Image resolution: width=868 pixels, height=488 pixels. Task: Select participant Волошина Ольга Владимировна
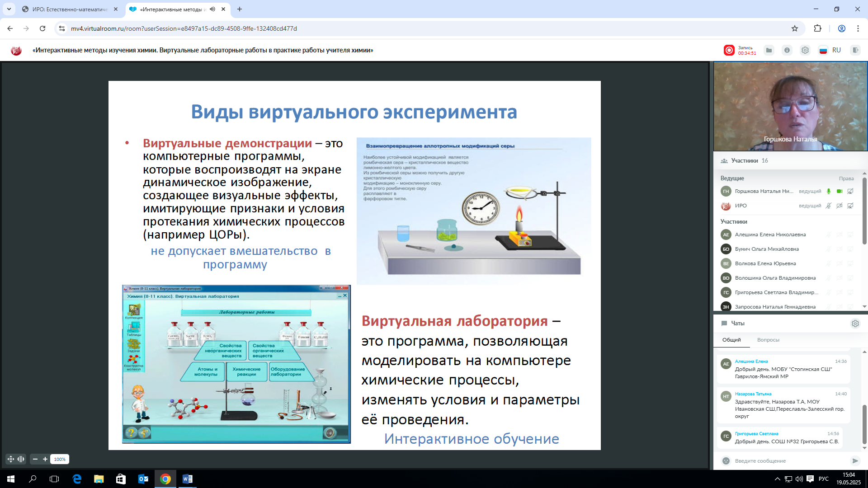point(775,278)
